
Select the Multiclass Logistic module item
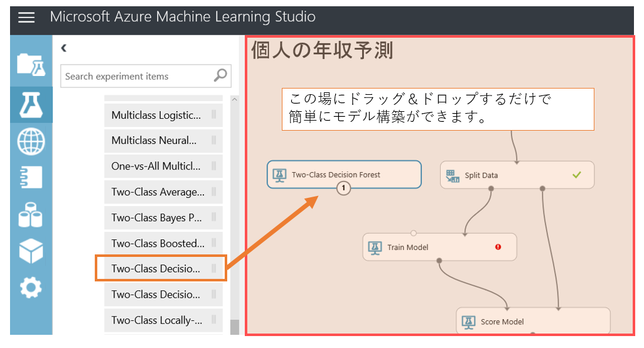(163, 115)
